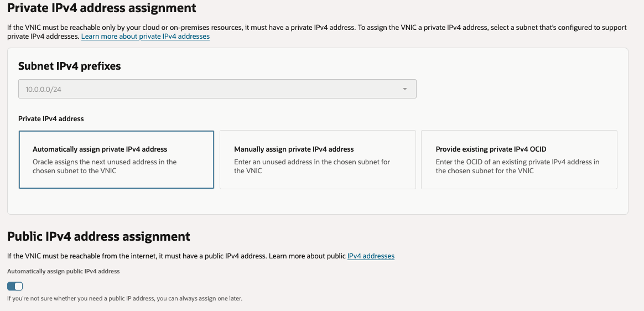Toggle automatic public IPv4 address assignment switch

pyautogui.click(x=15, y=286)
